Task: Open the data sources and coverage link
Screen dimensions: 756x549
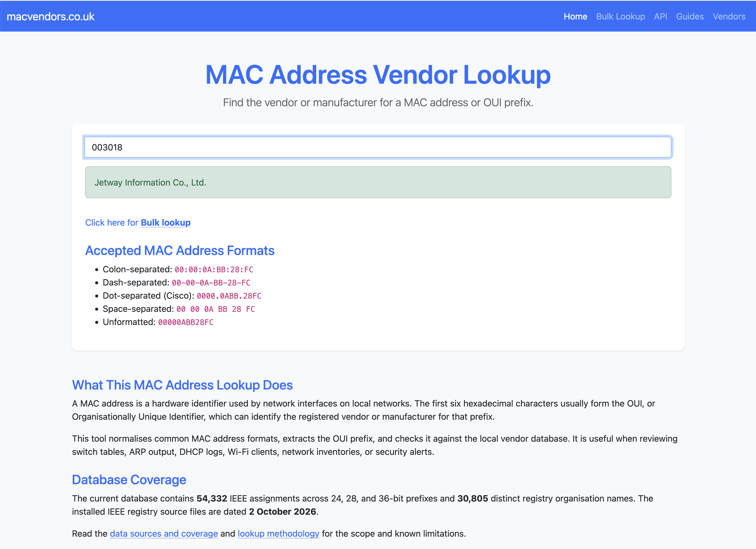Action: (x=164, y=533)
